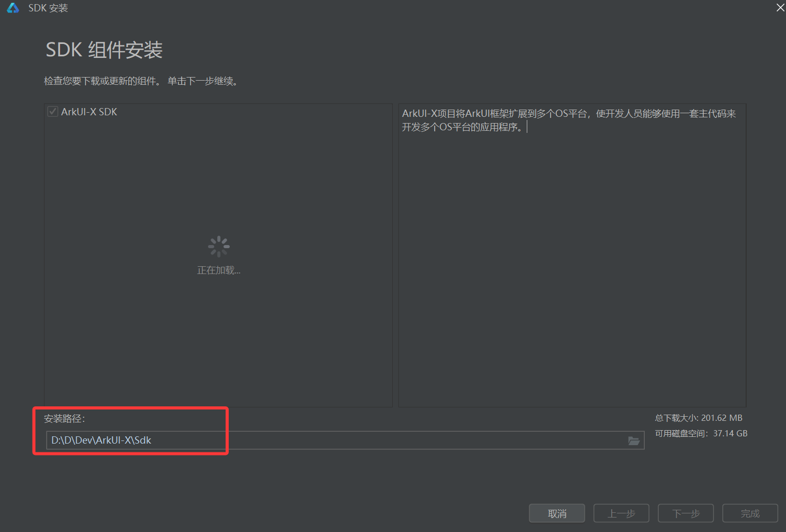Click the 取消 button
Viewport: 786px width, 532px height.
tap(557, 513)
